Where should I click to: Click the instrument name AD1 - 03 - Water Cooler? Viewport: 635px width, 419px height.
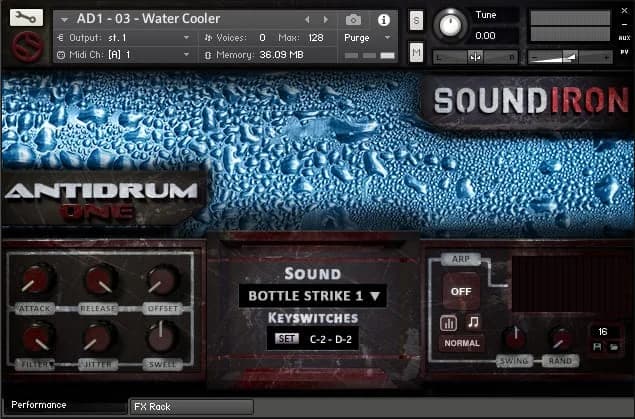(149, 19)
